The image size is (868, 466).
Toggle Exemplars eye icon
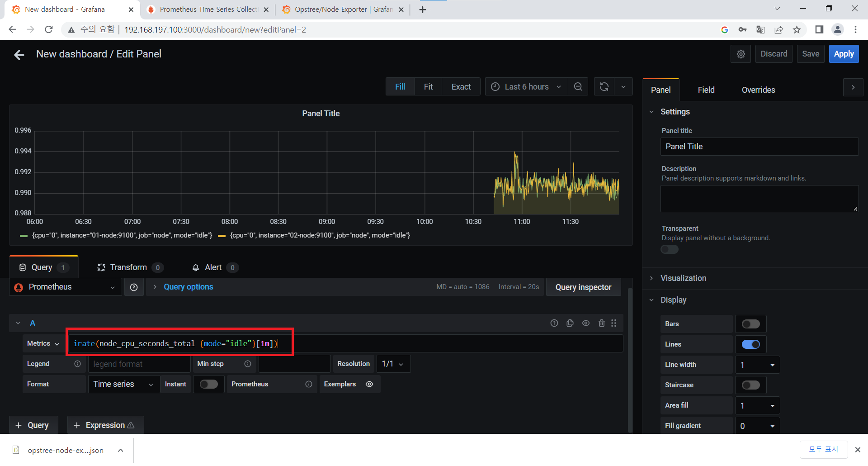(x=369, y=384)
